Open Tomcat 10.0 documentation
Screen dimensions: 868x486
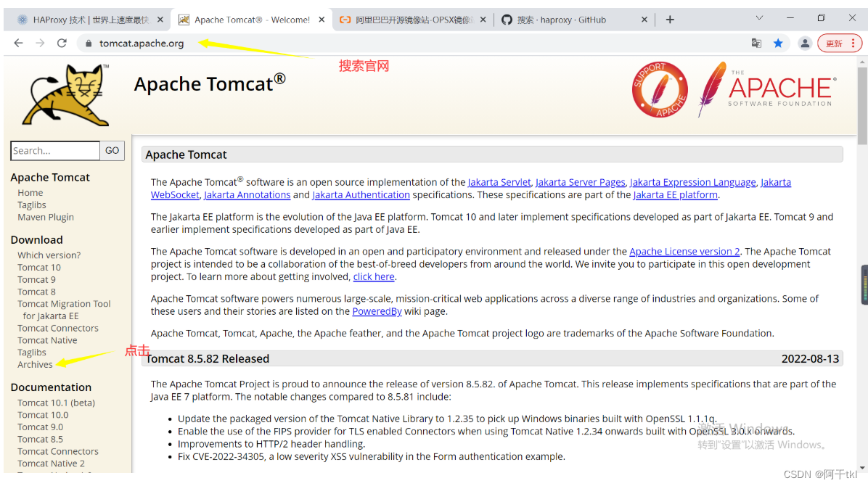click(43, 415)
